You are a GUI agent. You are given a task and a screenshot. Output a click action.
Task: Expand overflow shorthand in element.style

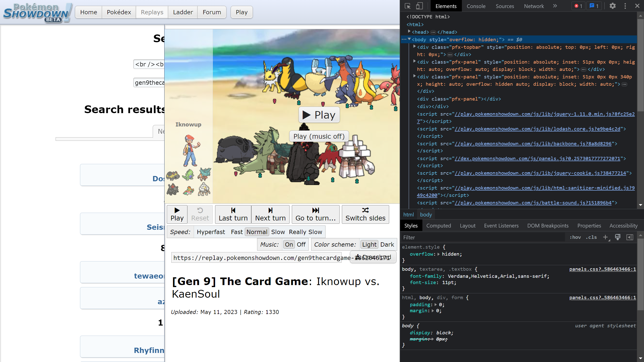click(438, 254)
